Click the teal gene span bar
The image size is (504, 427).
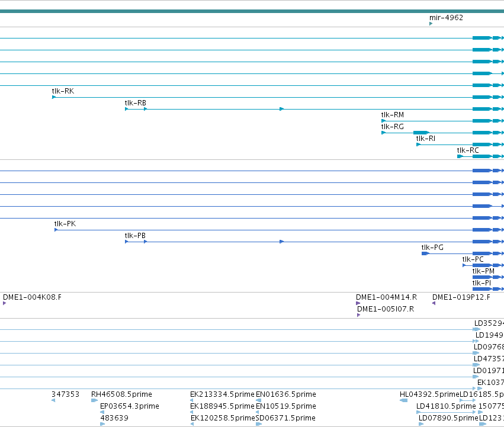tap(252, 12)
